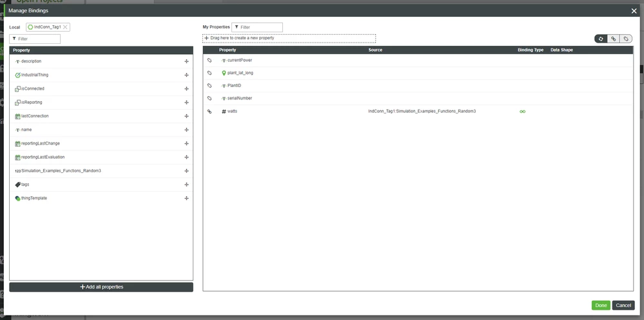Show only bound properties with the link toggle
The image size is (644, 320).
[613, 39]
